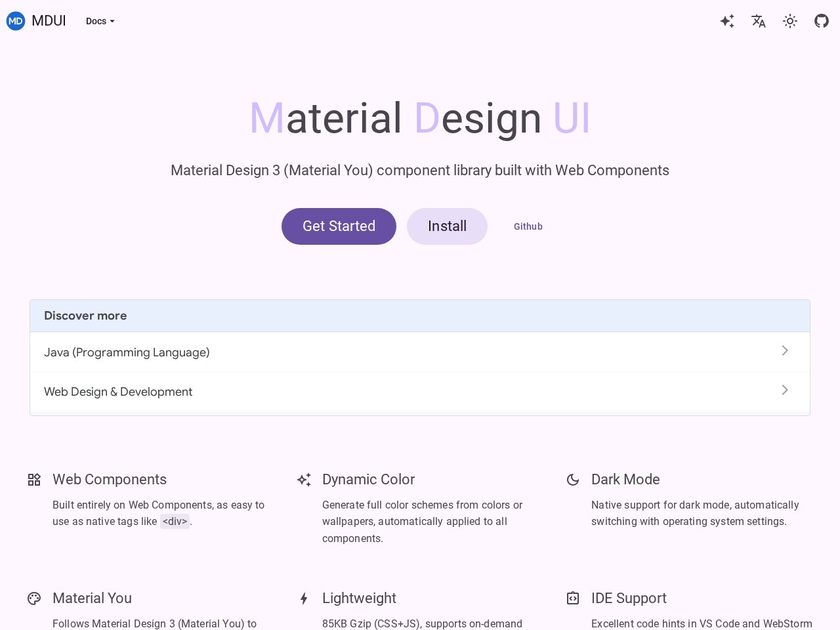Click the Material You palette icon
Image resolution: width=840 pixels, height=630 pixels.
click(34, 598)
